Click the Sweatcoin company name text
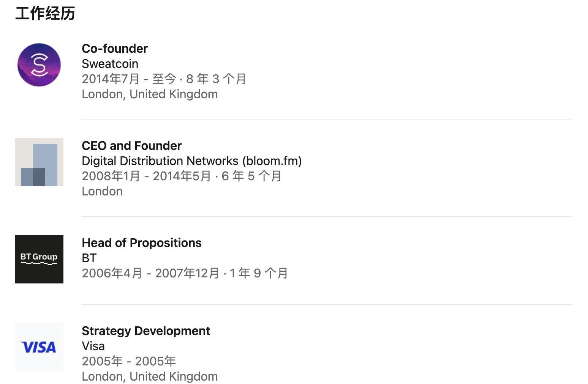588x384 pixels. [110, 64]
